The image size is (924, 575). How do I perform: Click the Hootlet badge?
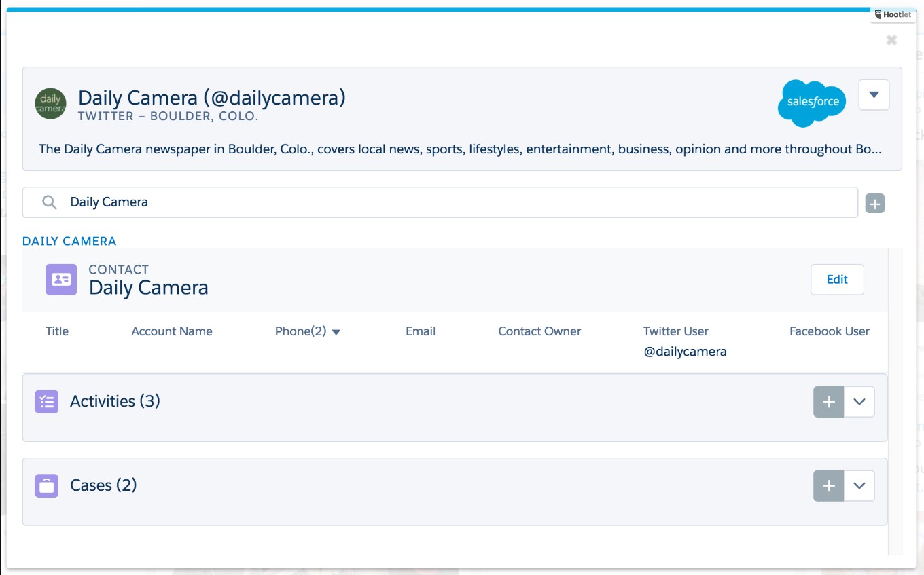893,14
